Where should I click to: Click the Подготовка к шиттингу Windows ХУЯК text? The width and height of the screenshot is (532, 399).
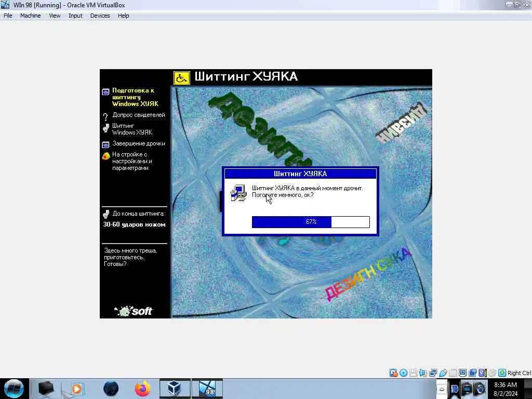click(x=135, y=97)
